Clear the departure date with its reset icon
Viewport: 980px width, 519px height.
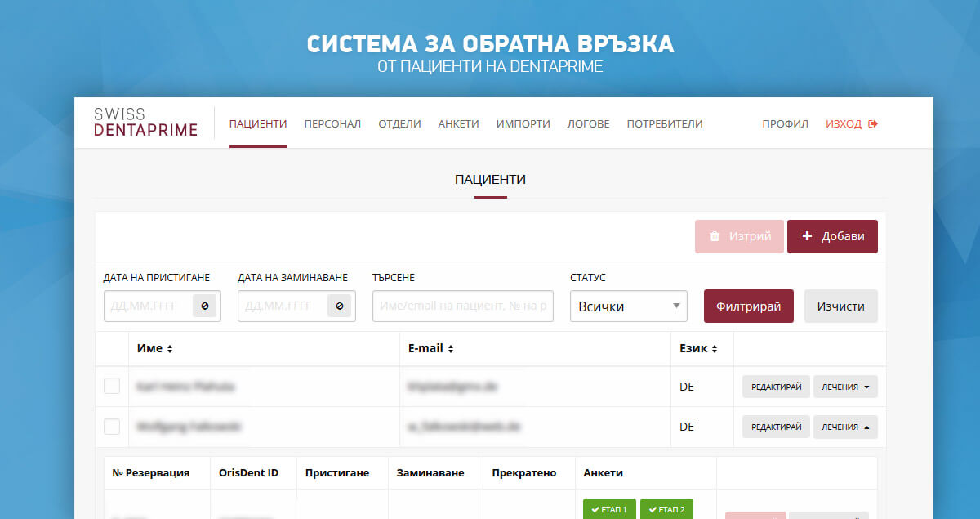[339, 306]
